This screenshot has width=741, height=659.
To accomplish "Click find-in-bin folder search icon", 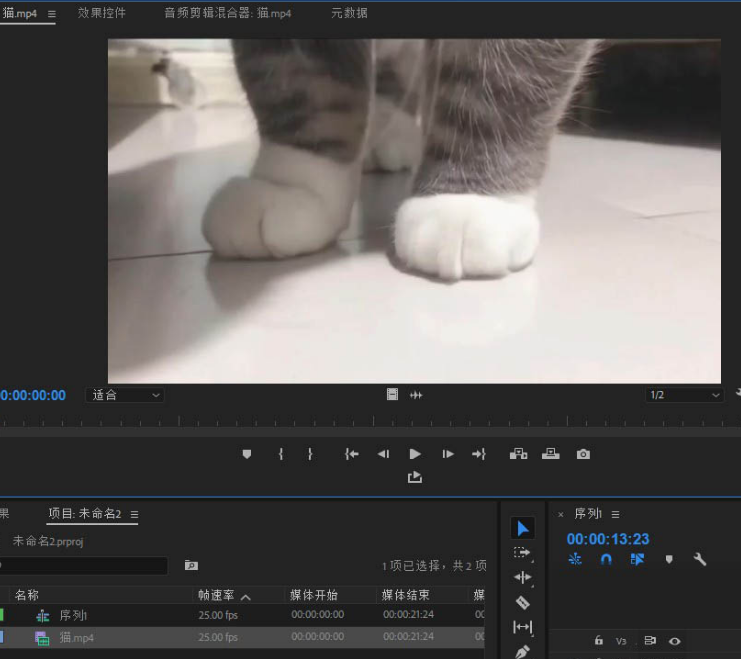I will coord(191,565).
